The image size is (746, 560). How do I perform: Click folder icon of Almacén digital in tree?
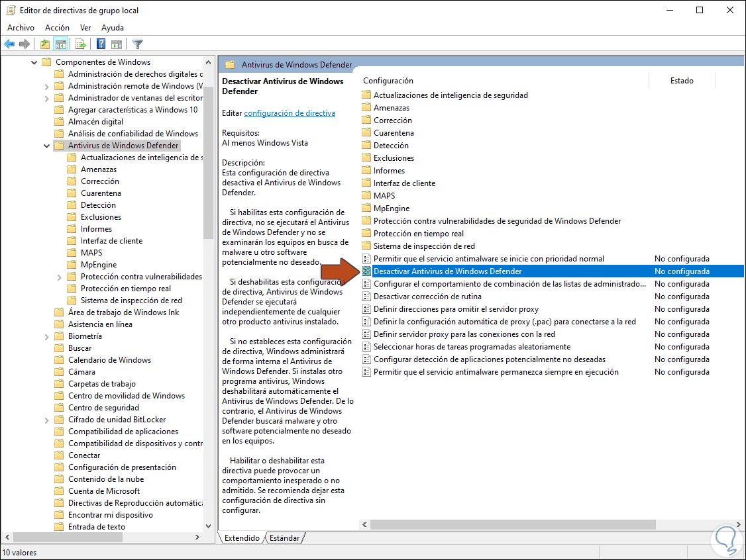[59, 122]
